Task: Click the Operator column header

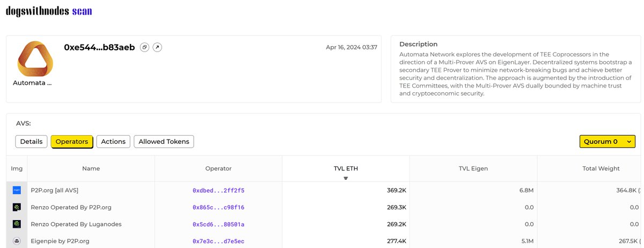Action: pyautogui.click(x=218, y=169)
